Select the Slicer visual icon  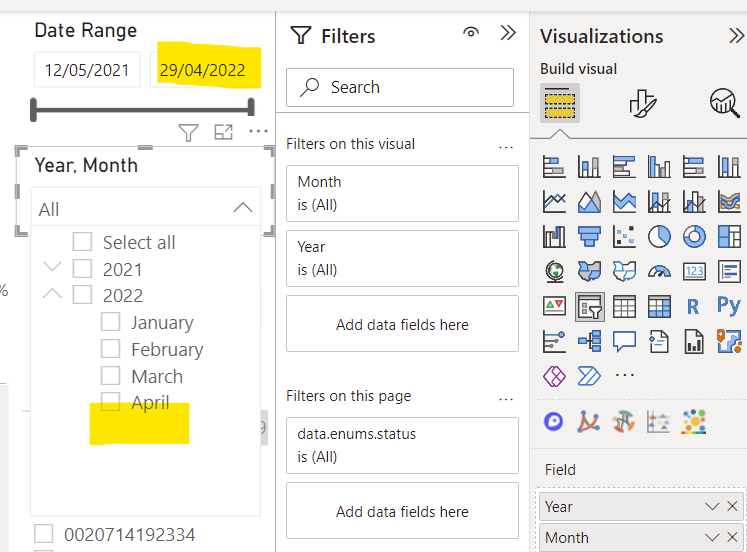[x=590, y=307]
